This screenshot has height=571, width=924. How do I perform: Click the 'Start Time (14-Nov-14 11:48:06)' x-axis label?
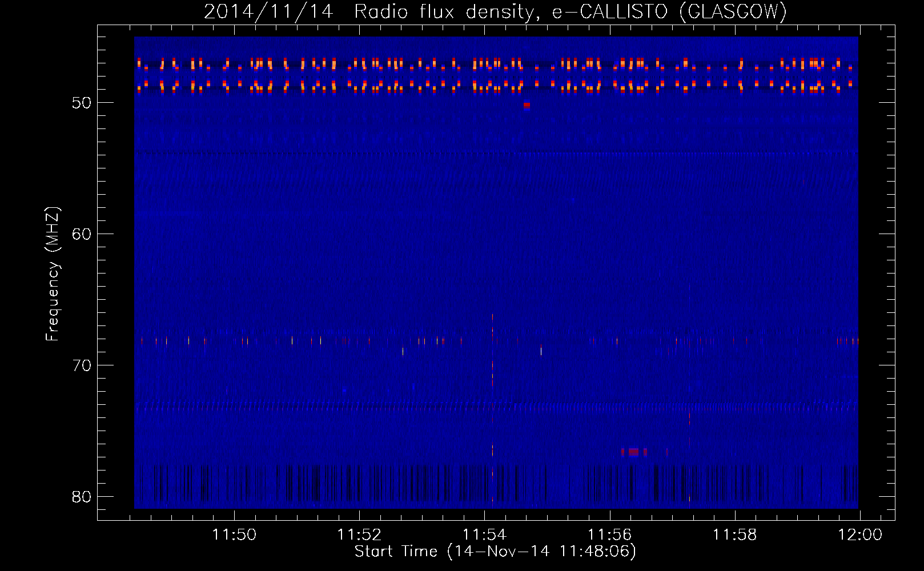point(495,552)
